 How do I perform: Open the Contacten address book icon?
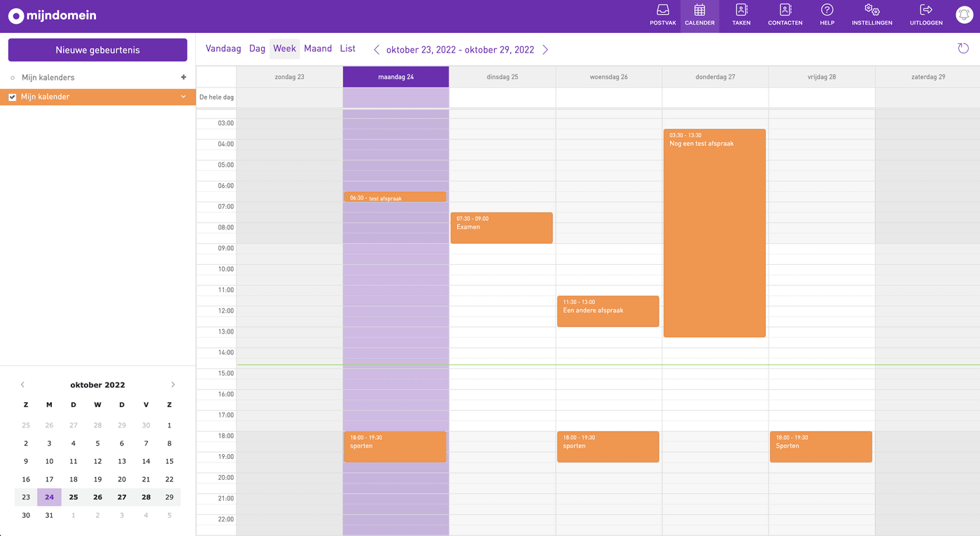785,15
